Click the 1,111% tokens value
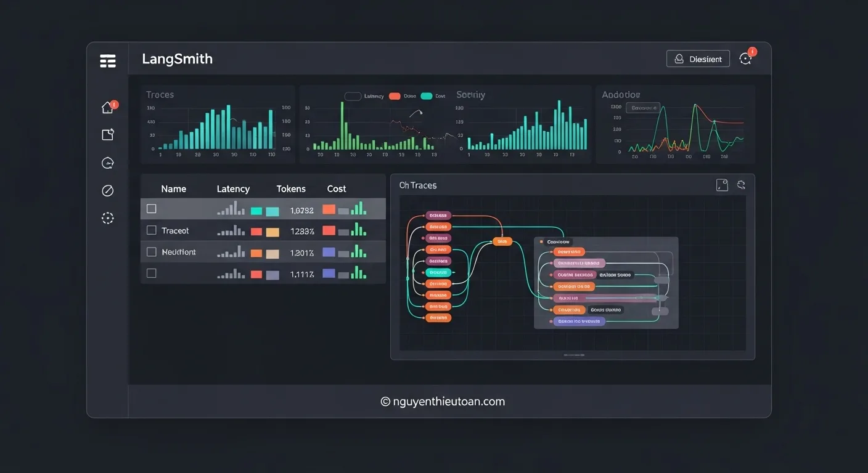This screenshot has width=868, height=473. coord(302,275)
